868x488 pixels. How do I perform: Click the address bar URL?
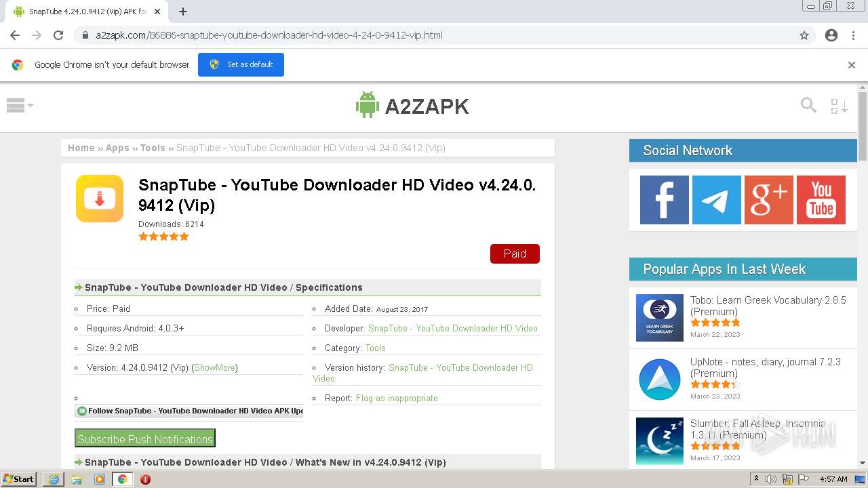pyautogui.click(x=269, y=35)
